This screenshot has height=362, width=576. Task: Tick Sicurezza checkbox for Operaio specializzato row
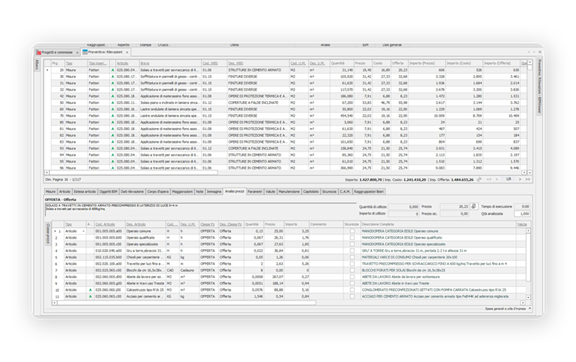(352, 244)
